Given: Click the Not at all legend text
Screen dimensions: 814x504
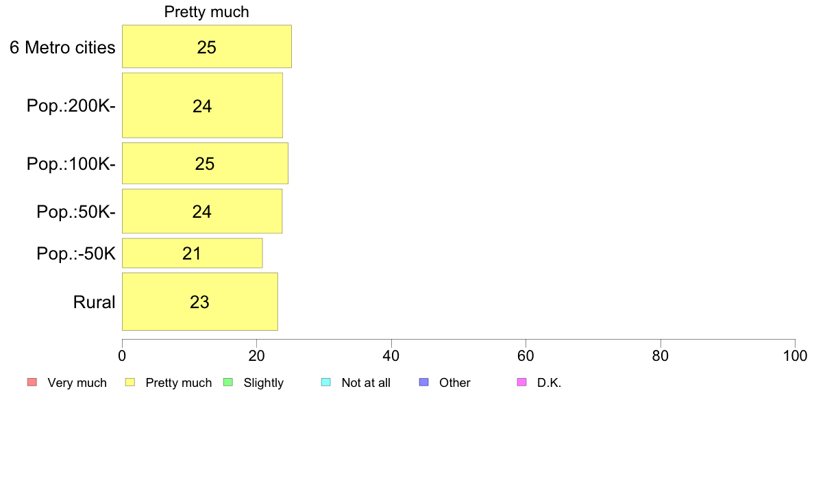Looking at the screenshot, I should click(366, 383).
